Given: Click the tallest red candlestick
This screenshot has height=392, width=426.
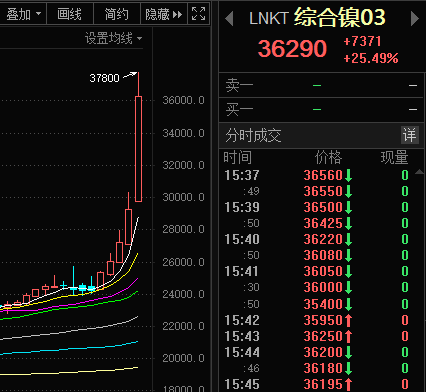Looking at the screenshot, I should (x=138, y=149).
